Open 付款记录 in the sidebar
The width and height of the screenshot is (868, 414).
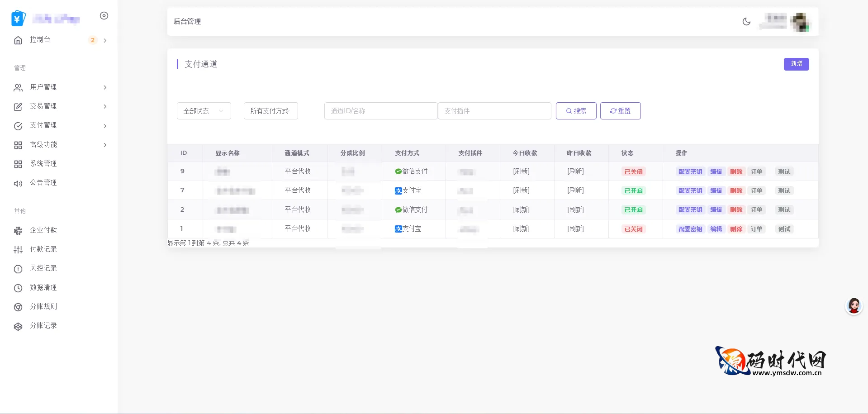(x=43, y=249)
